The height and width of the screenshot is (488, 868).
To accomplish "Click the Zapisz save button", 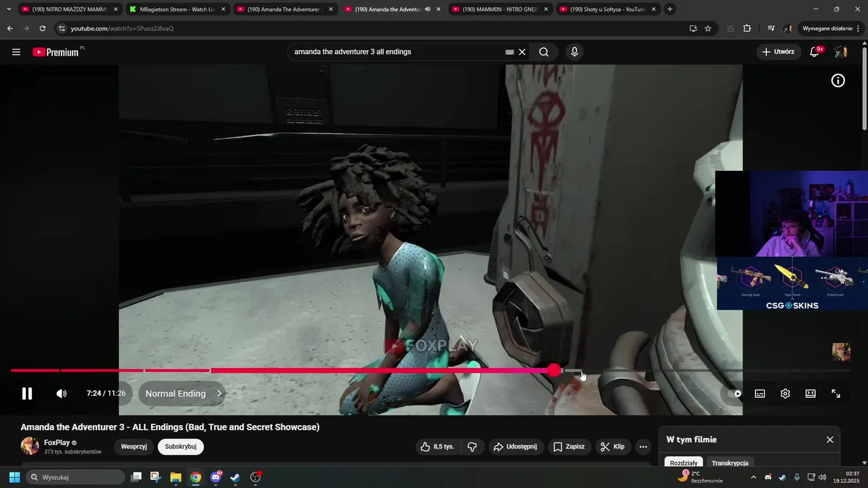I will click(568, 447).
